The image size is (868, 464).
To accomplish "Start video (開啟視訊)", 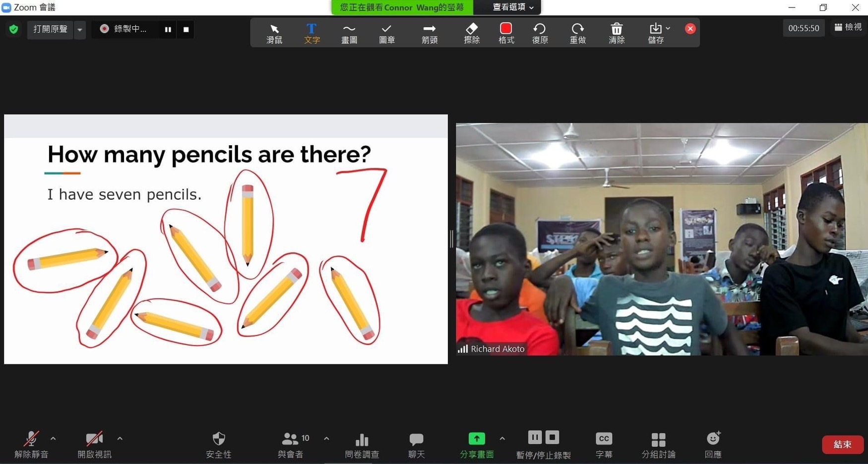I will [94, 445].
